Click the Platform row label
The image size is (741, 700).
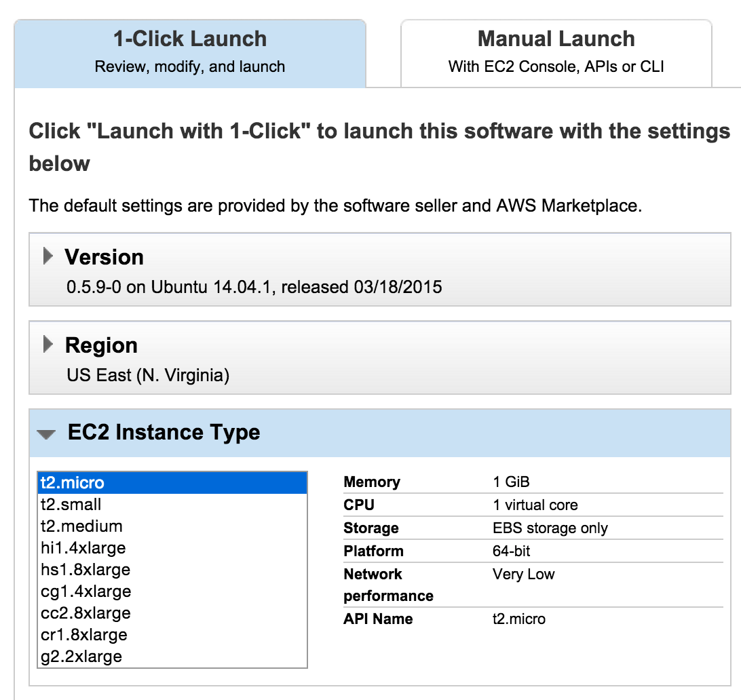(x=373, y=551)
